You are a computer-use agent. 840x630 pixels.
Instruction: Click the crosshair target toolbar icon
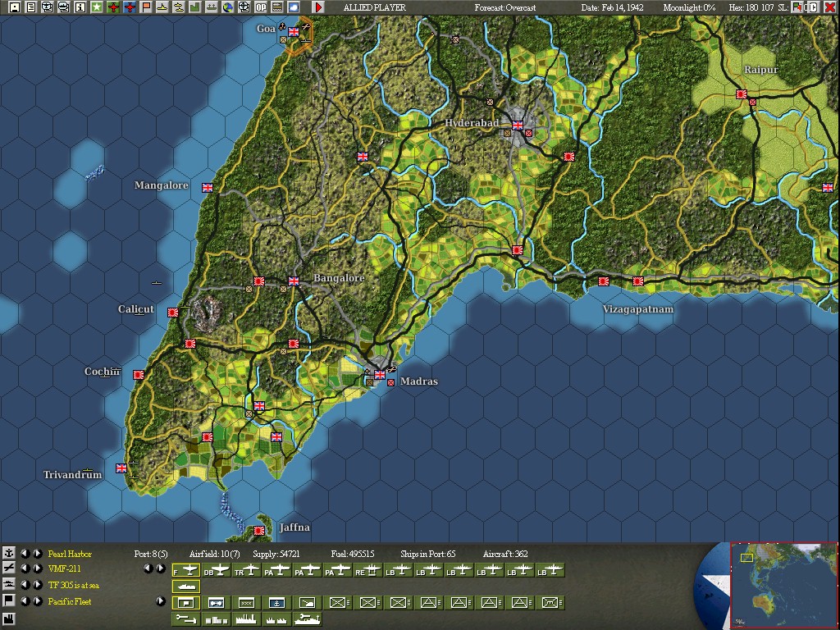[244, 7]
